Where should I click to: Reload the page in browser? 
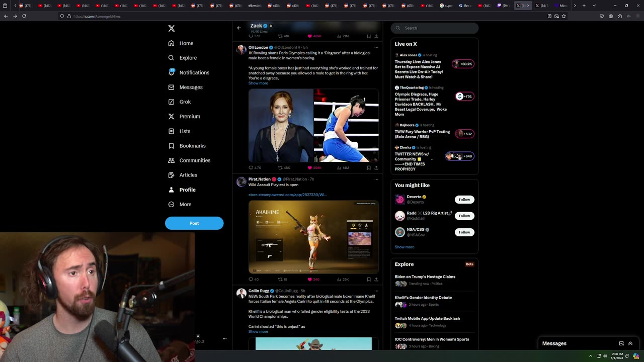click(24, 16)
